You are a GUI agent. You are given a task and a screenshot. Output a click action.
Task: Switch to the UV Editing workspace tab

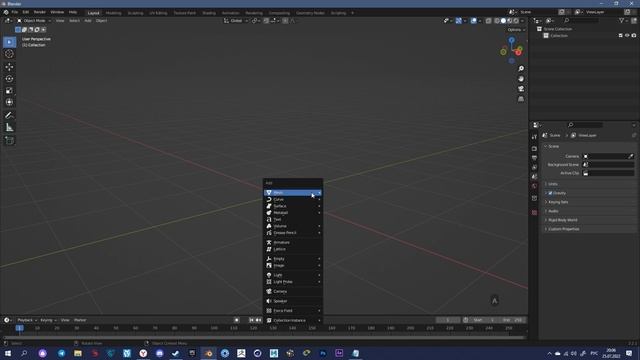point(158,13)
